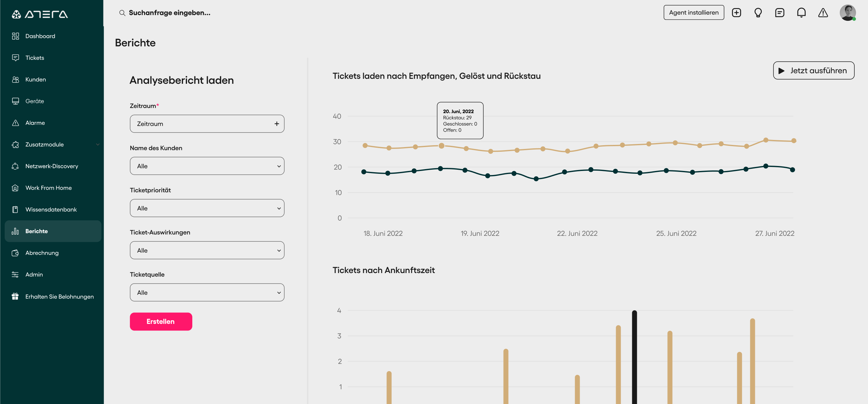Image resolution: width=868 pixels, height=404 pixels.
Task: Open the Name des Kunden dropdown
Action: point(207,166)
